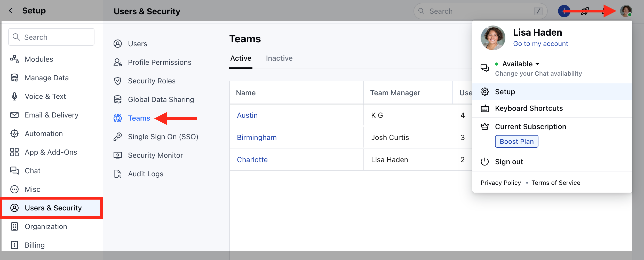
Task: Open Profile Permissions settings
Action: click(160, 62)
